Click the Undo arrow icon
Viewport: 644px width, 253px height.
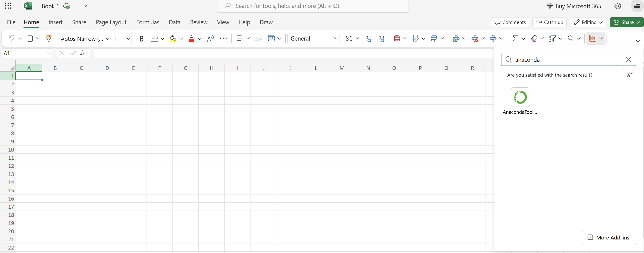pos(11,38)
